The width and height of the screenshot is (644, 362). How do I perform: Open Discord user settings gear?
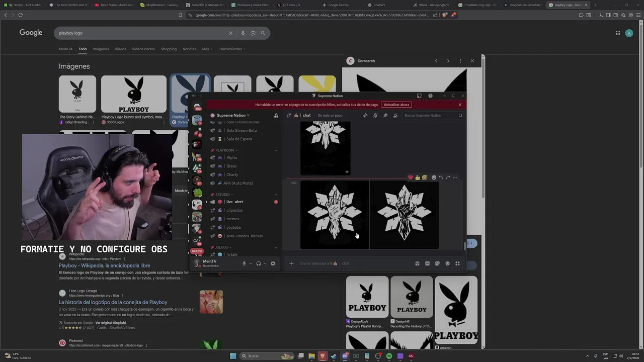tap(273, 263)
